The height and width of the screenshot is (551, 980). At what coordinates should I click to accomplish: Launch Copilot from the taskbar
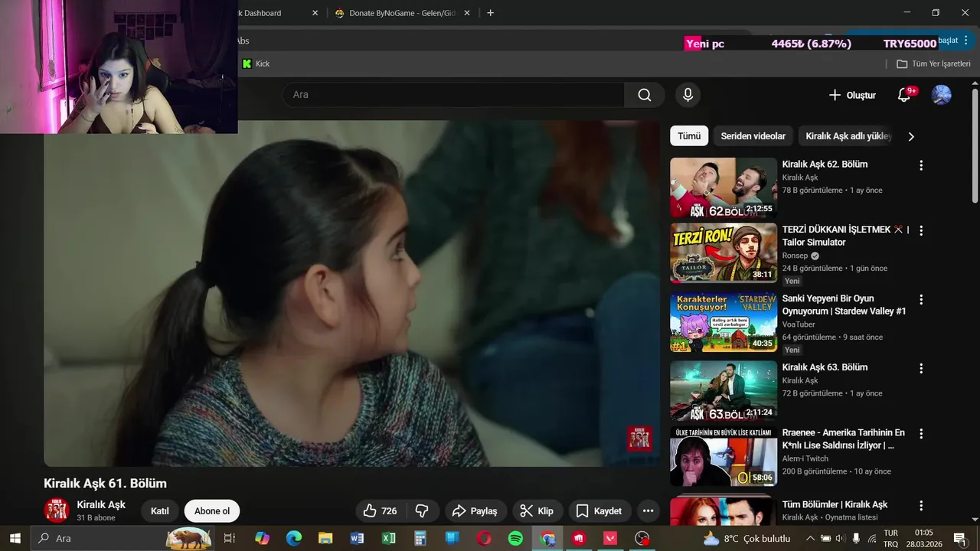click(x=262, y=538)
